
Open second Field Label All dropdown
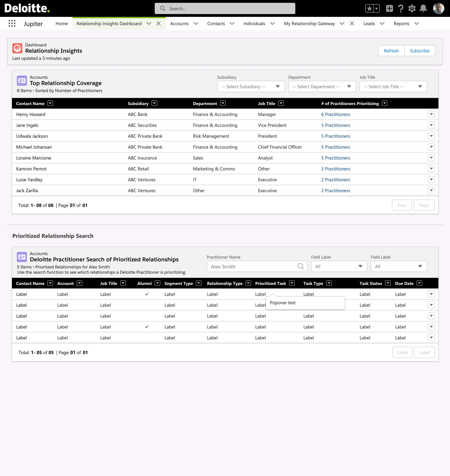tap(399, 266)
